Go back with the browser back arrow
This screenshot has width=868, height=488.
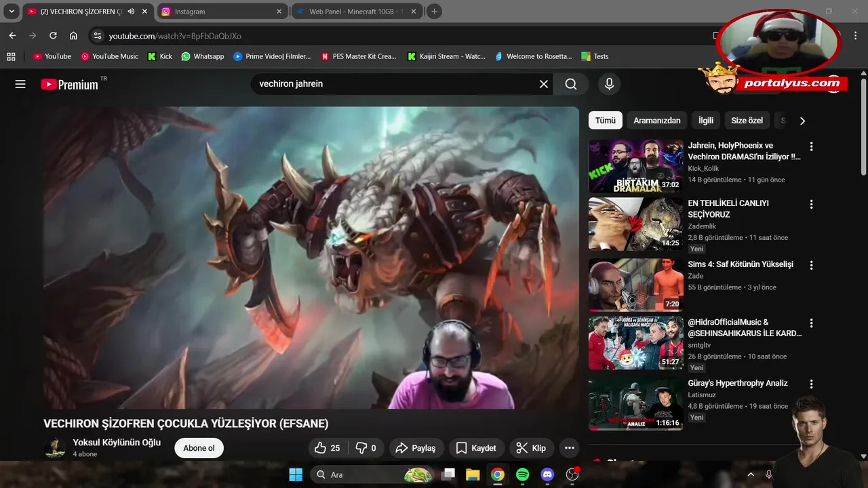tap(12, 36)
